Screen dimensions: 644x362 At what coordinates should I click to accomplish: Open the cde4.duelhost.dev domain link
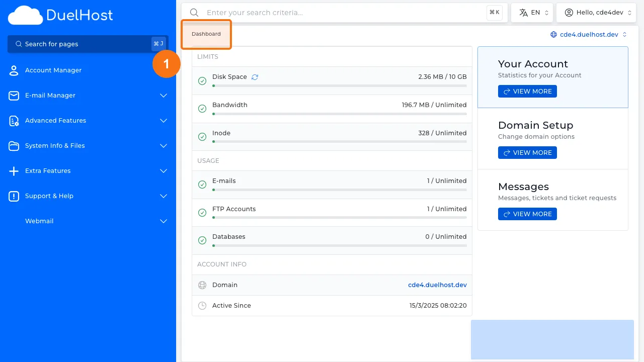pyautogui.click(x=437, y=285)
